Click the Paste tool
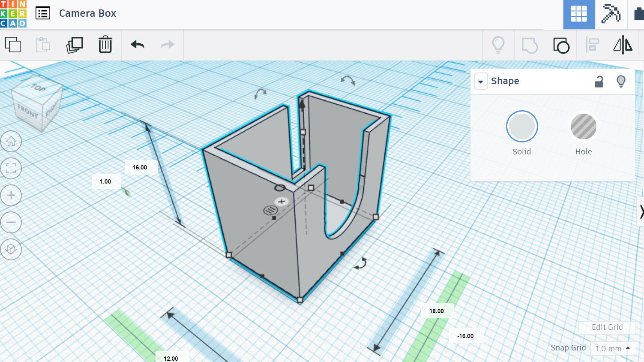 [43, 45]
